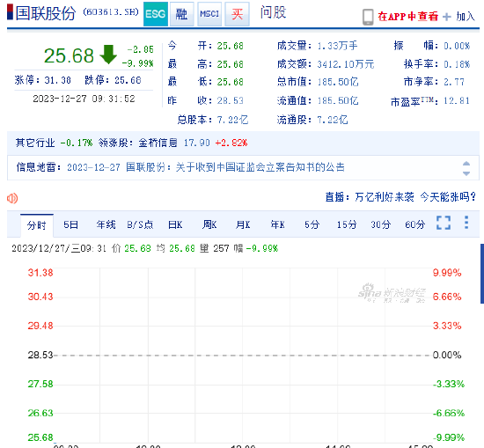Click the 国联股份 stock name title
The width and height of the screenshot is (484, 448).
46,13
